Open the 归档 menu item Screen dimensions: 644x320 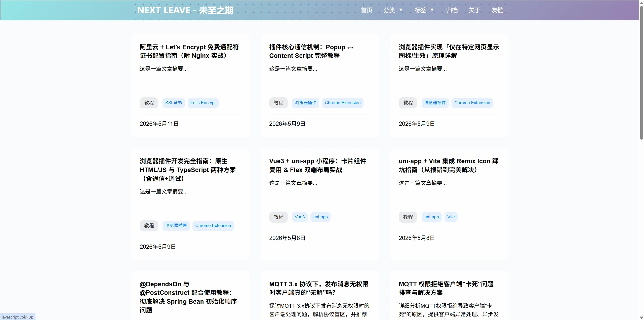[x=452, y=10]
